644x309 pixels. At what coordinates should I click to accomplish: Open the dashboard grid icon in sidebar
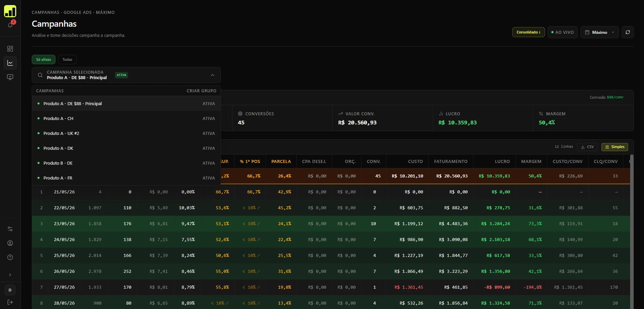10,49
